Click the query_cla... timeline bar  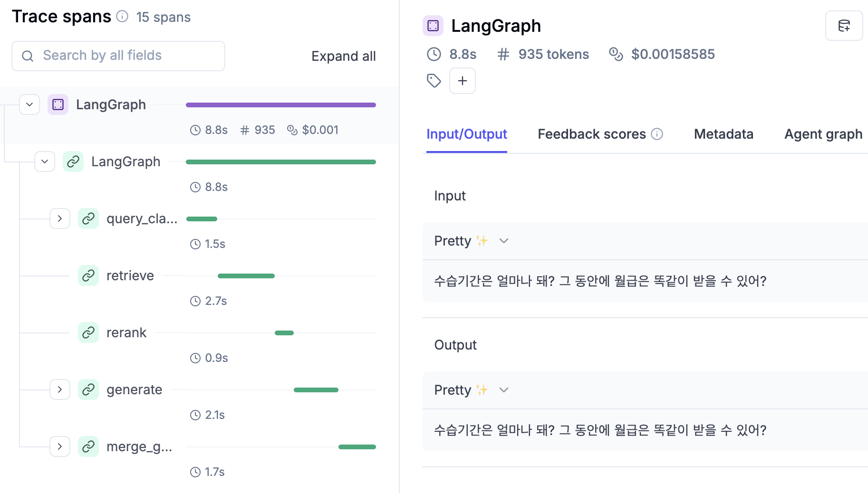pyautogui.click(x=202, y=219)
